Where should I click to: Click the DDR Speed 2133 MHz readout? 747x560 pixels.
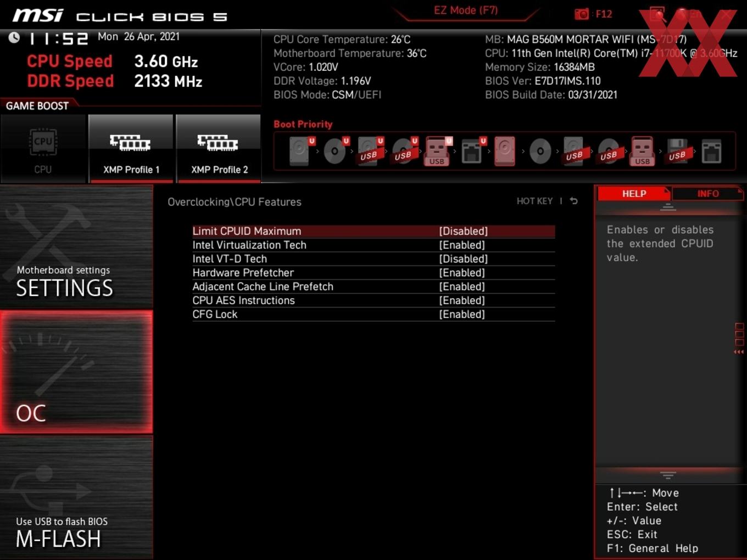tap(115, 81)
